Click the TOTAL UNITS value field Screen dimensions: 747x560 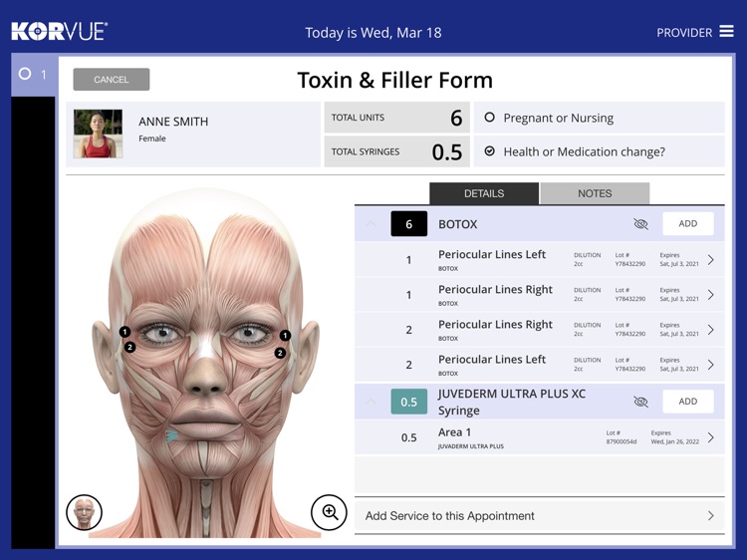396,118
